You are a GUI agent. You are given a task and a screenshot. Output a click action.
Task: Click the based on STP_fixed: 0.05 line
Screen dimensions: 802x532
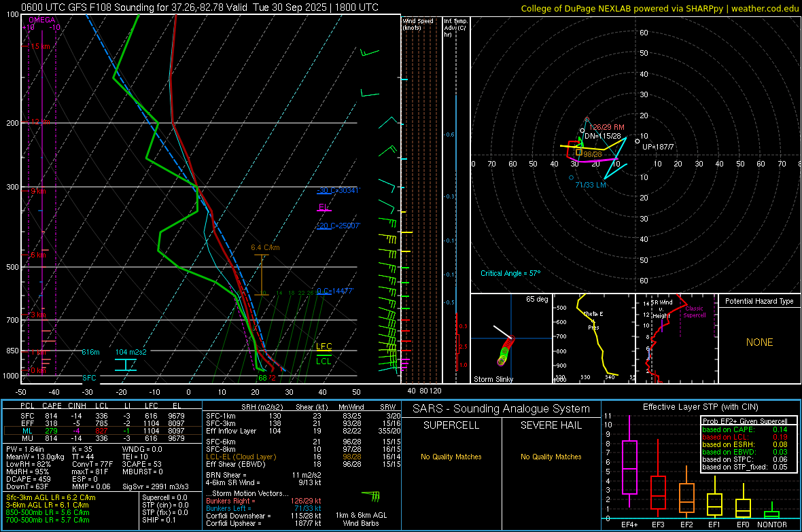click(745, 467)
